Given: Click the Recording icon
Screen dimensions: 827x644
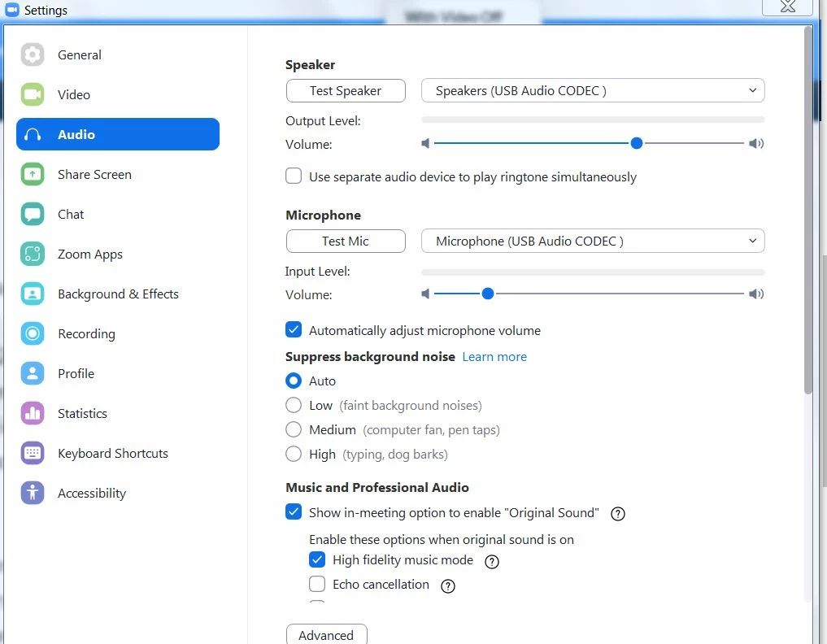Looking at the screenshot, I should 33,333.
